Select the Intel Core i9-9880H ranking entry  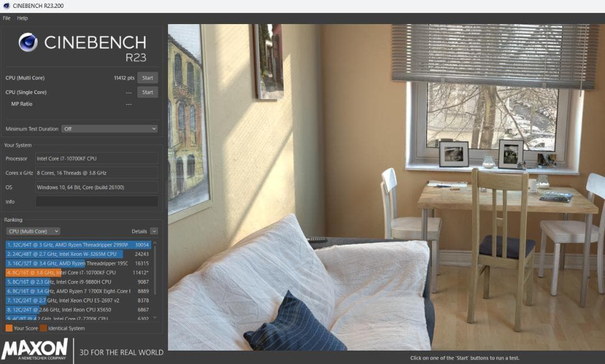(x=78, y=282)
